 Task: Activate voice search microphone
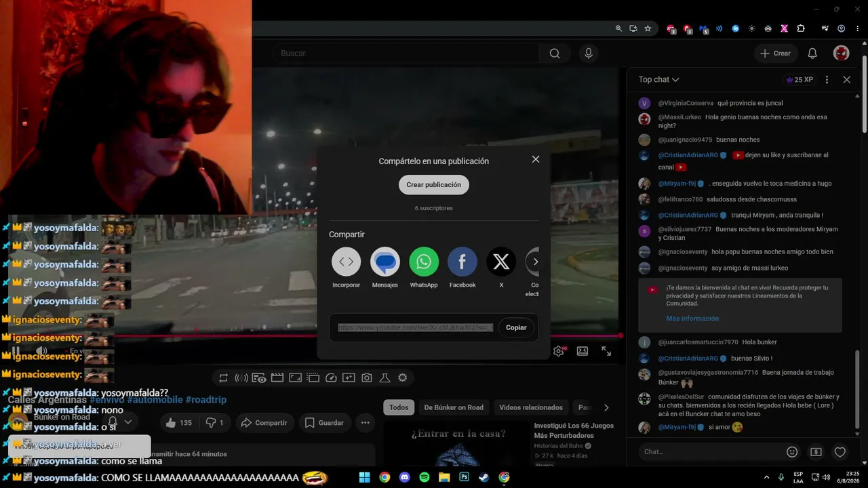(589, 54)
